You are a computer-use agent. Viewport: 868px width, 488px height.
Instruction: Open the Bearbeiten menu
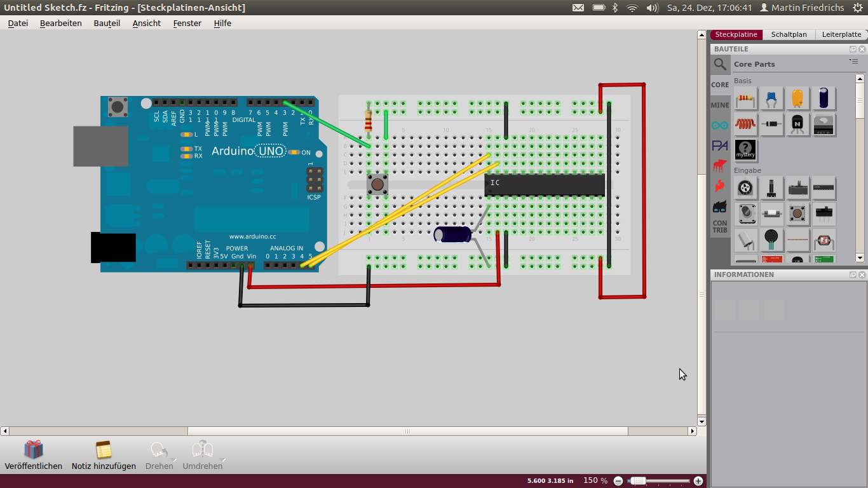click(61, 23)
